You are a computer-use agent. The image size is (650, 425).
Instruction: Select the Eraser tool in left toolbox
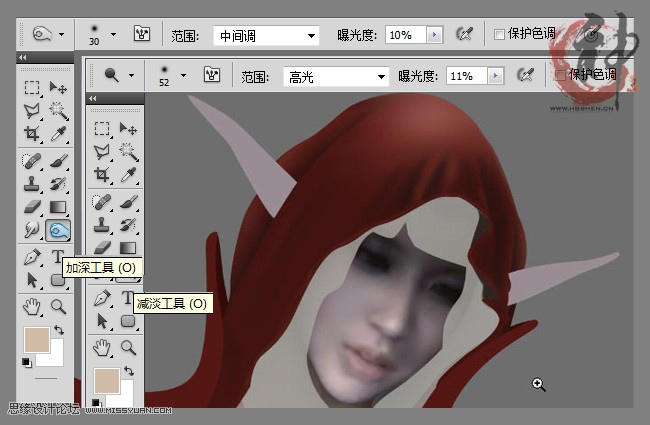coord(32,206)
